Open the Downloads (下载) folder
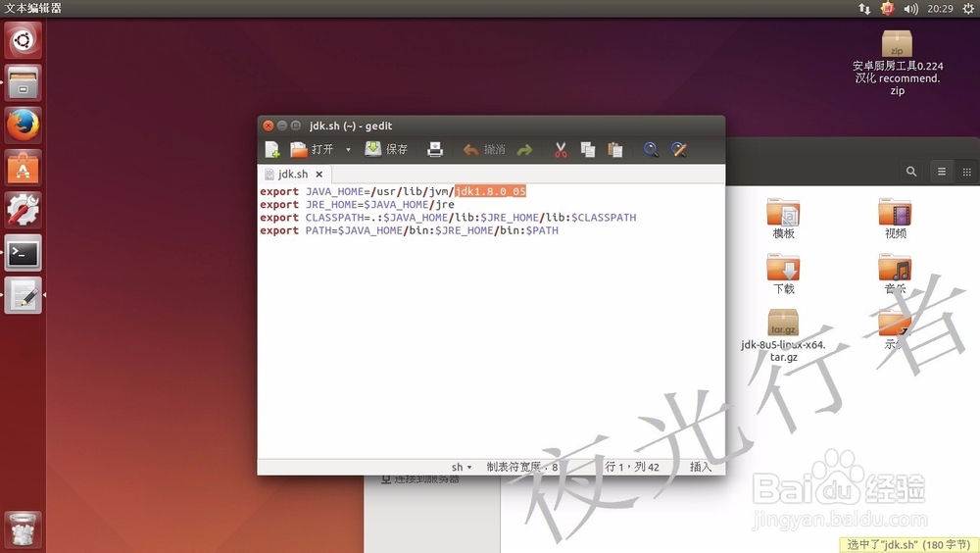980x553 pixels. click(x=784, y=274)
